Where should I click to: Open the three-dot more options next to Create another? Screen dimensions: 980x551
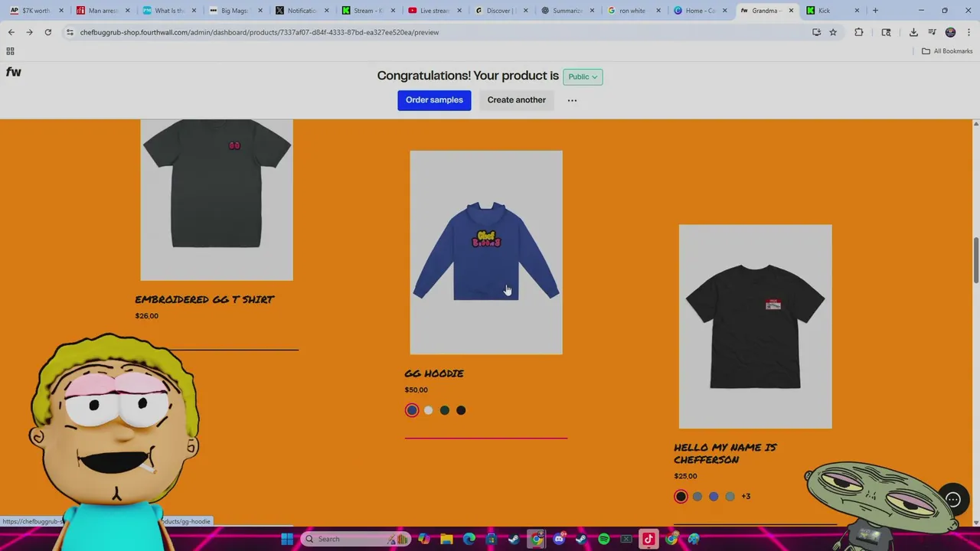click(572, 100)
